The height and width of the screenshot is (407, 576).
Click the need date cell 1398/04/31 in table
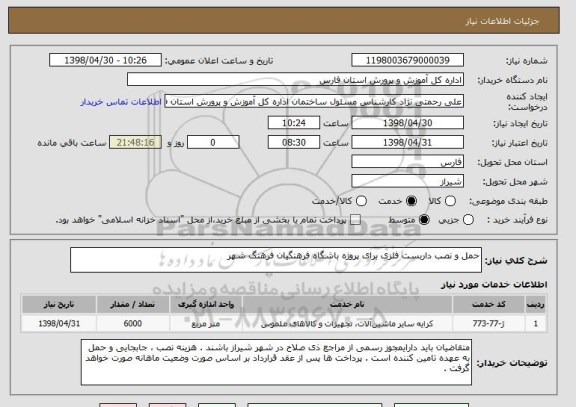pos(59,324)
